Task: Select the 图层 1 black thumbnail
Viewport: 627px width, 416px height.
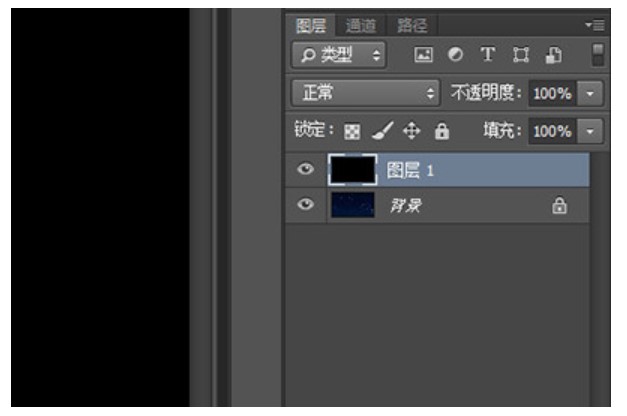Action: [353, 170]
